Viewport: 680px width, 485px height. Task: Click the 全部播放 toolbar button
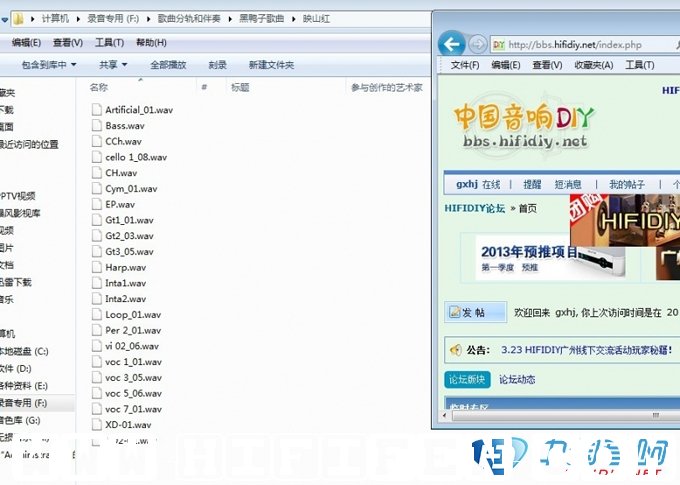coord(168,65)
